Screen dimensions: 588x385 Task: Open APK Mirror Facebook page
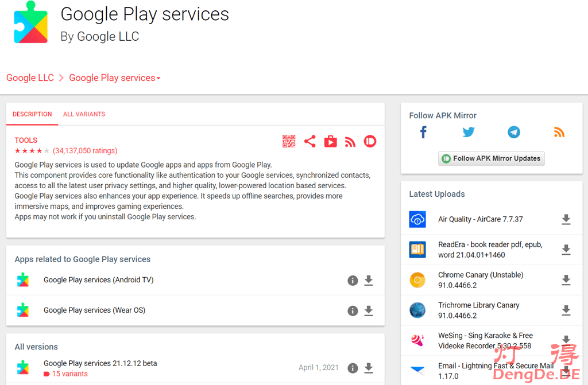pyautogui.click(x=423, y=133)
